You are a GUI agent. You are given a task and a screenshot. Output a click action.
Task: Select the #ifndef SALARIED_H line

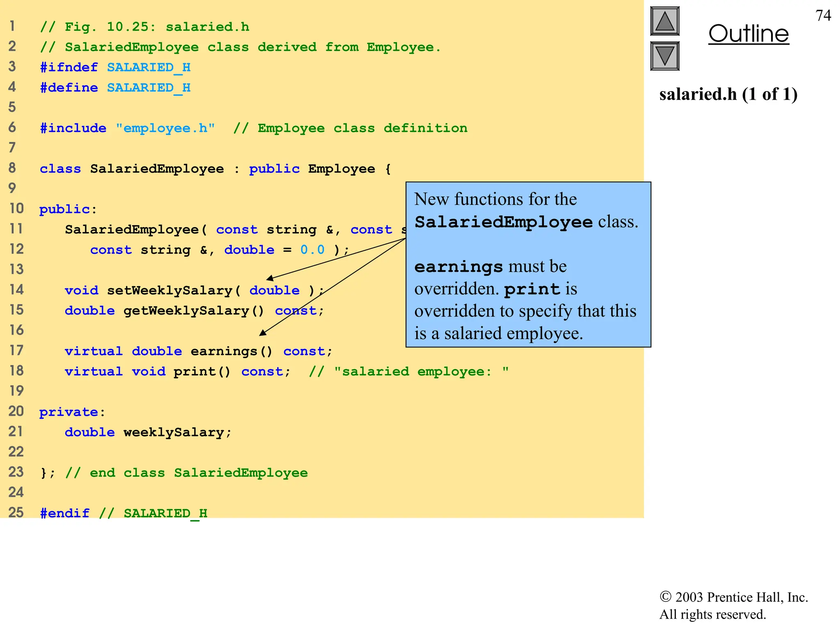click(115, 67)
